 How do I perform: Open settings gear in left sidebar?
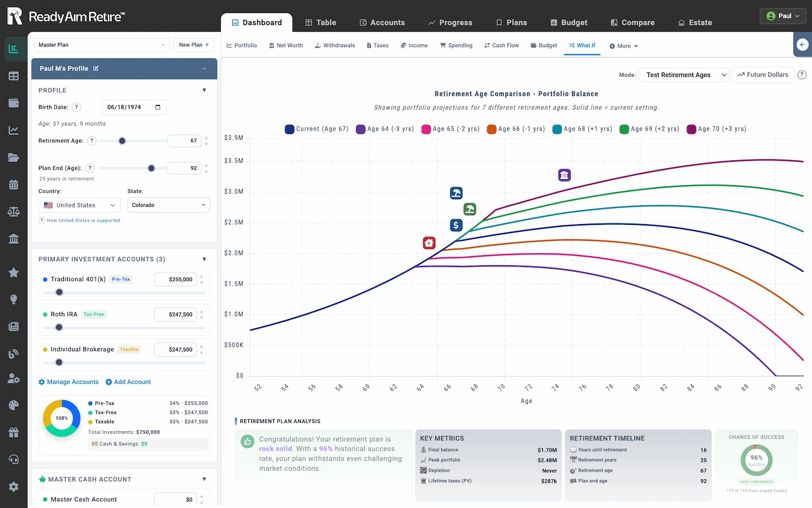point(14,486)
